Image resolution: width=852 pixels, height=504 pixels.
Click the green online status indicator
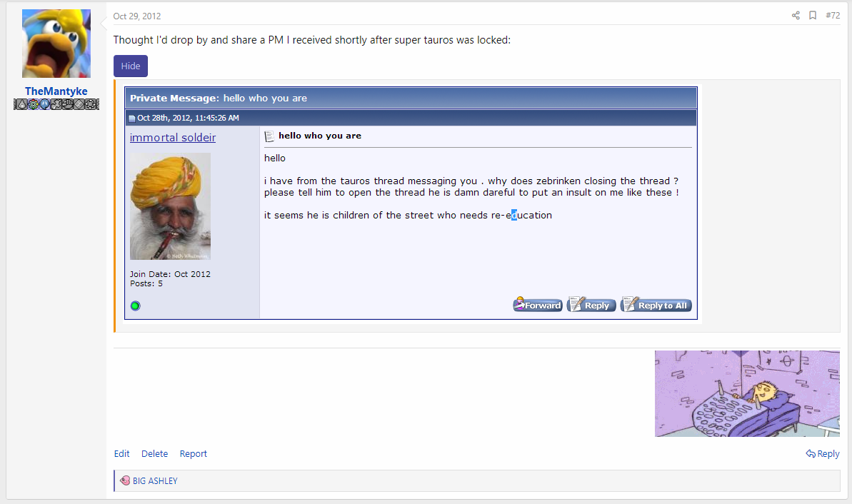135,306
